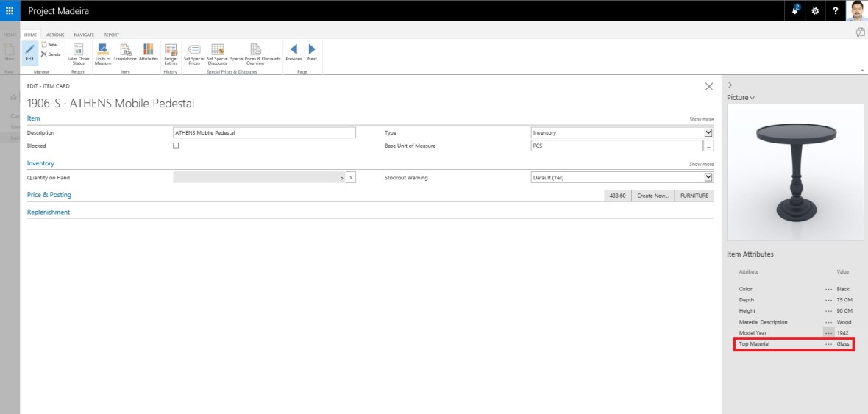Switch to the ACTIONS ribbon tab

tap(55, 35)
